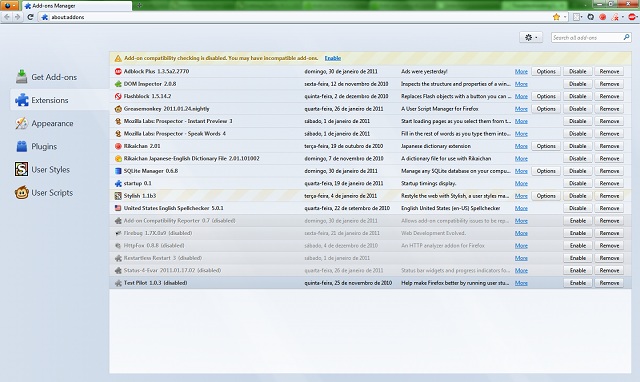Select the HttpFox 0.8.8 disabled row
640x382 pixels.
[370, 246]
